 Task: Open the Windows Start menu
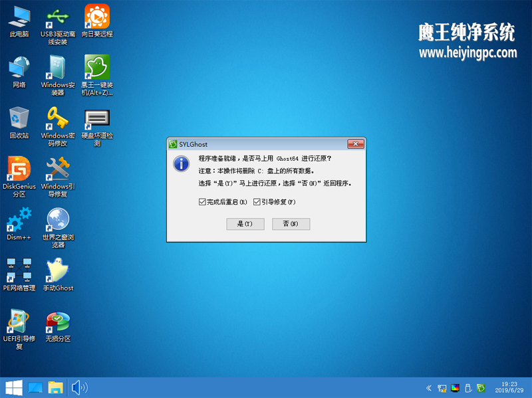(14, 388)
